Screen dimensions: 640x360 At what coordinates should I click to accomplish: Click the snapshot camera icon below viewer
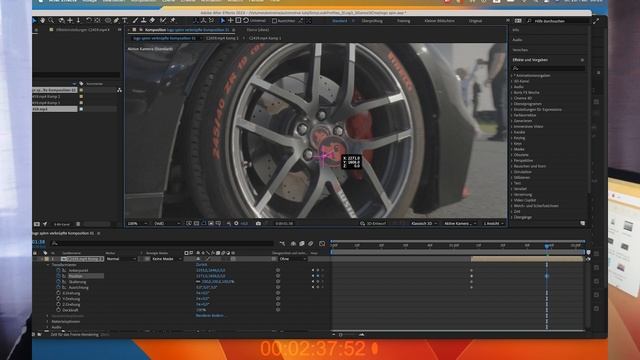coord(258,223)
